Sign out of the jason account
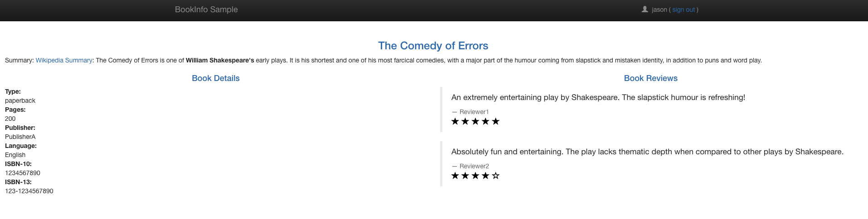 click(684, 10)
